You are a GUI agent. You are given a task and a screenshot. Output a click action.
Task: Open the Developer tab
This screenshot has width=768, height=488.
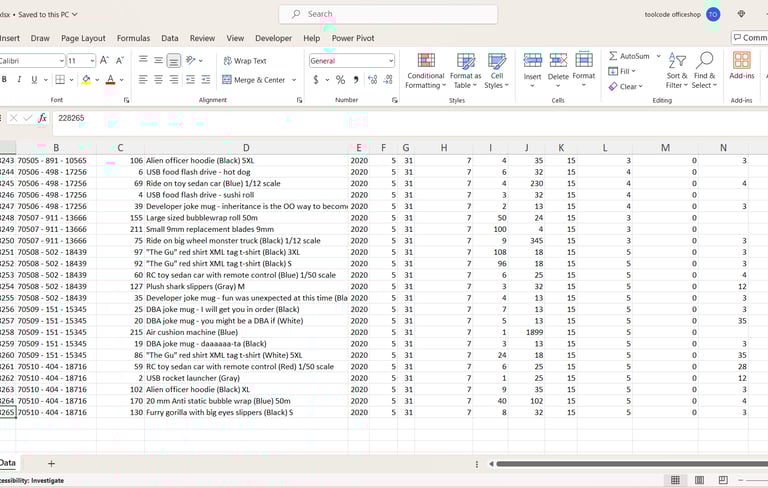273,38
